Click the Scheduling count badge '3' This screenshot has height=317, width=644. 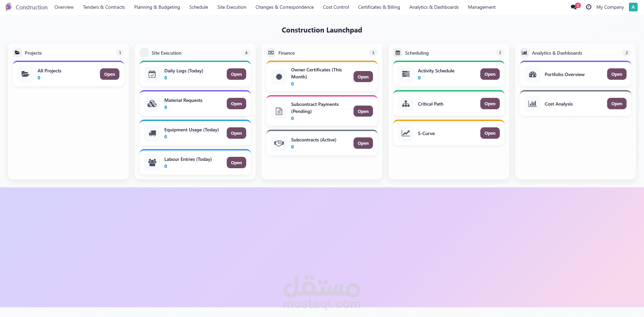tap(500, 53)
